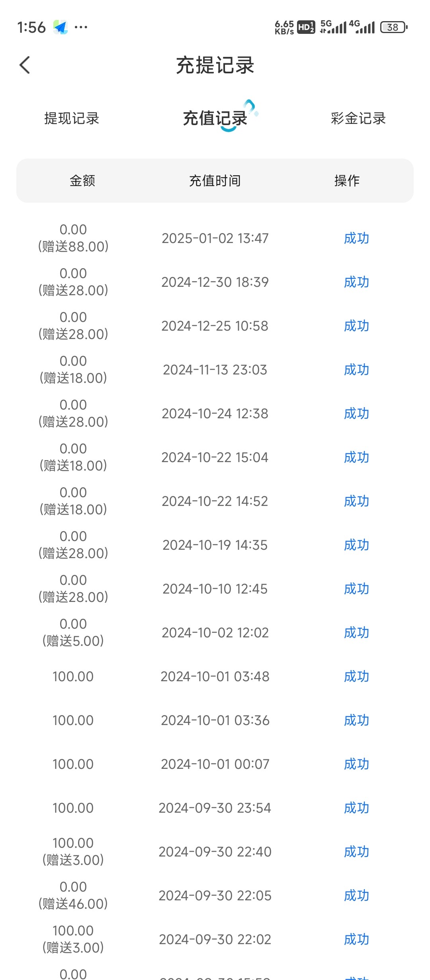Tap 成功 for the 2024-12-30 18:39 record
This screenshot has width=430, height=980.
tap(356, 282)
